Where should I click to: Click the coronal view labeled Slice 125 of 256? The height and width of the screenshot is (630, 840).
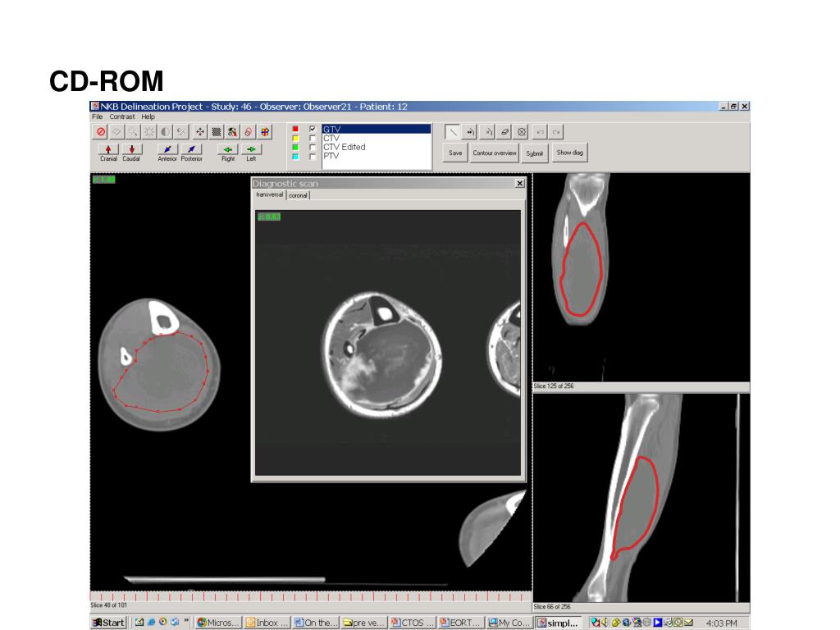641,277
